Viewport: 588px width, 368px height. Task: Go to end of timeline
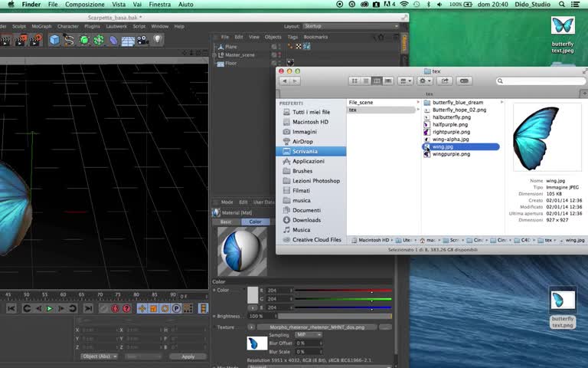(x=88, y=309)
